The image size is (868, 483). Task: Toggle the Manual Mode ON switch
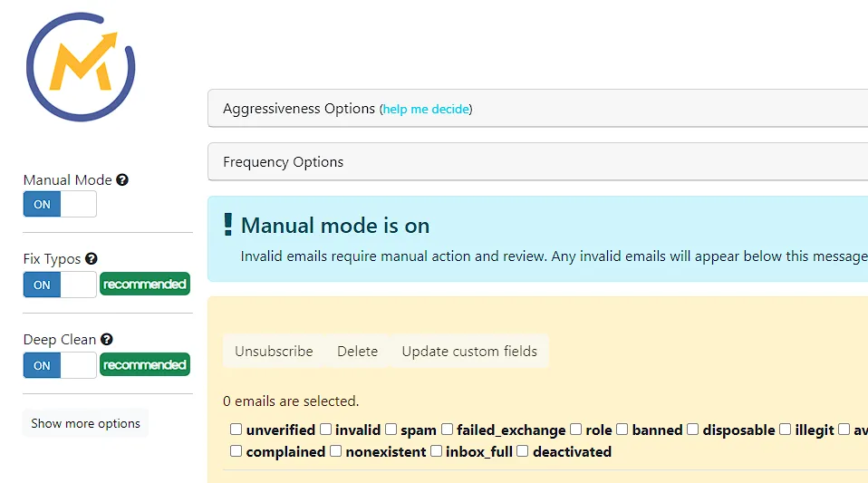click(x=60, y=205)
